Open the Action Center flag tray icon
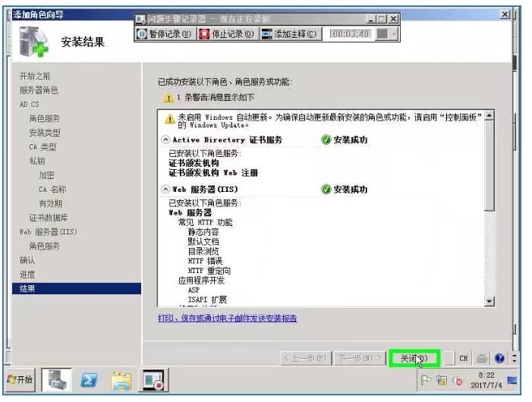532x402 pixels. pos(426,380)
